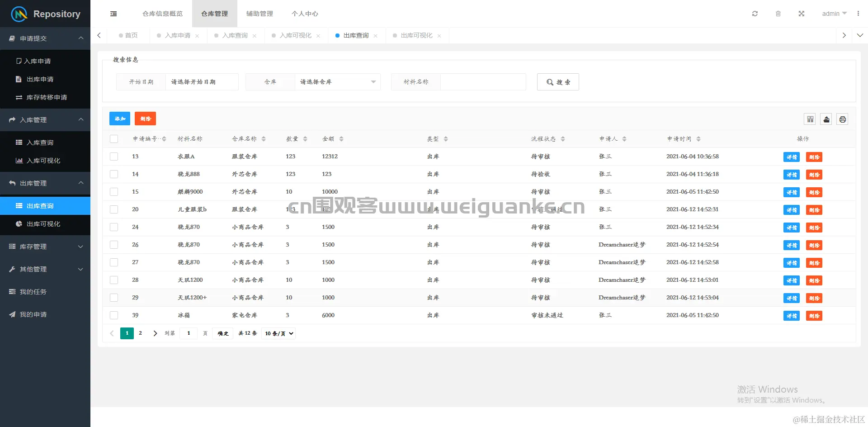Switch to 辅助管理 top menu
This screenshot has height=427, width=868.
pyautogui.click(x=259, y=14)
